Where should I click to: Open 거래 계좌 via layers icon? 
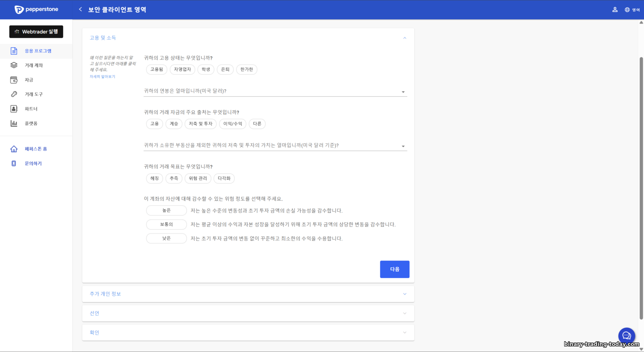point(14,65)
